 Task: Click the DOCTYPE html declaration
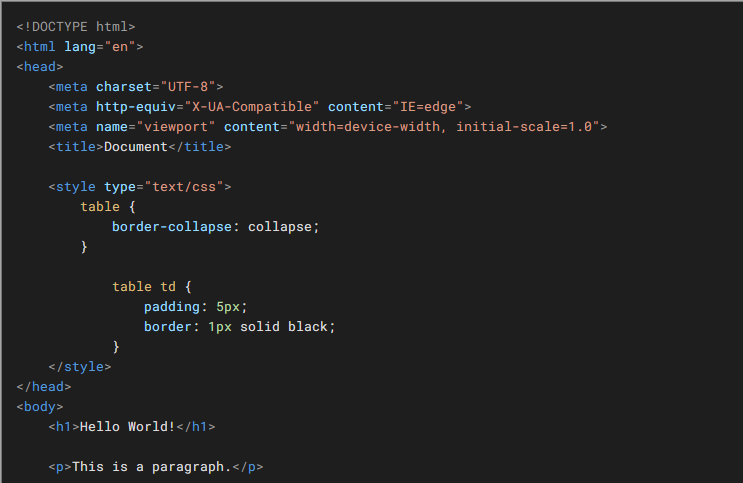point(76,27)
